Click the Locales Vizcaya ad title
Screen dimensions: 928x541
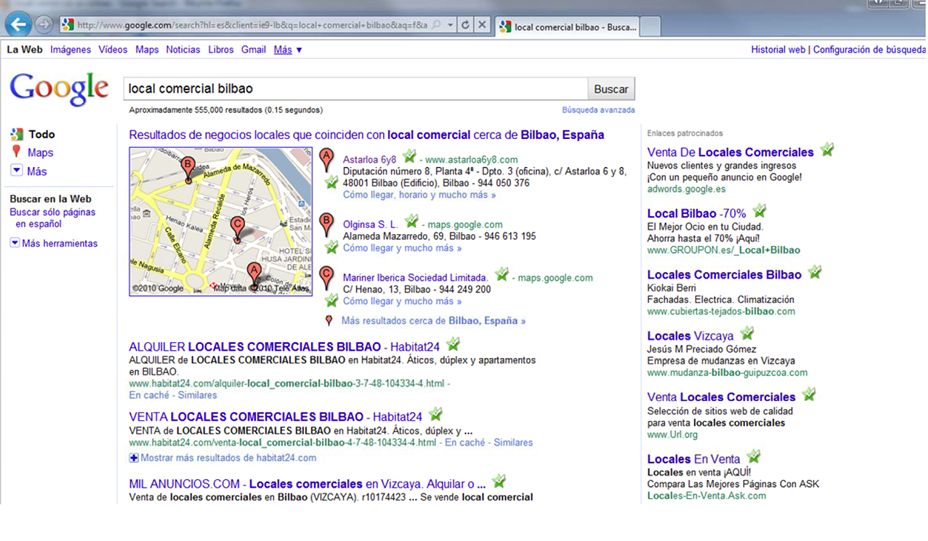pos(690,336)
